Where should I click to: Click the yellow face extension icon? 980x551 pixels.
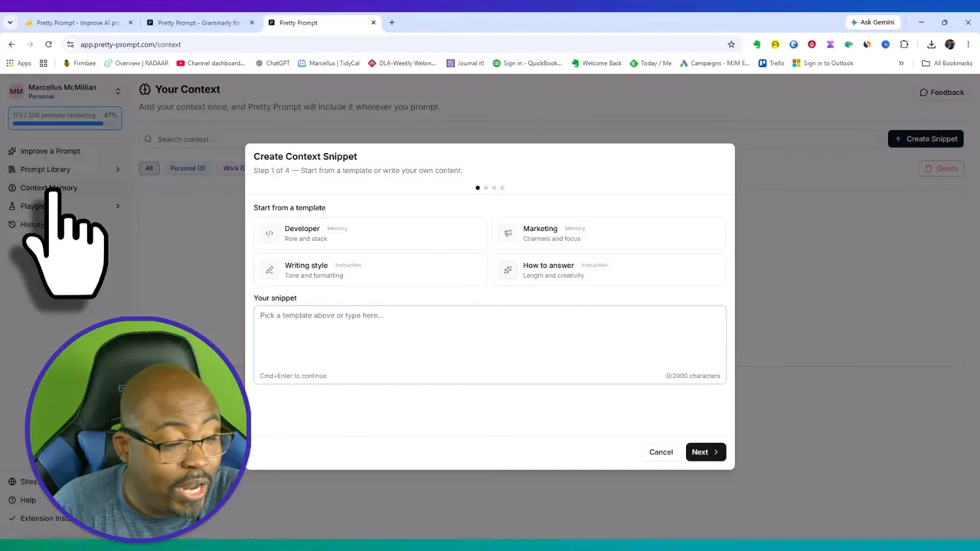click(775, 44)
